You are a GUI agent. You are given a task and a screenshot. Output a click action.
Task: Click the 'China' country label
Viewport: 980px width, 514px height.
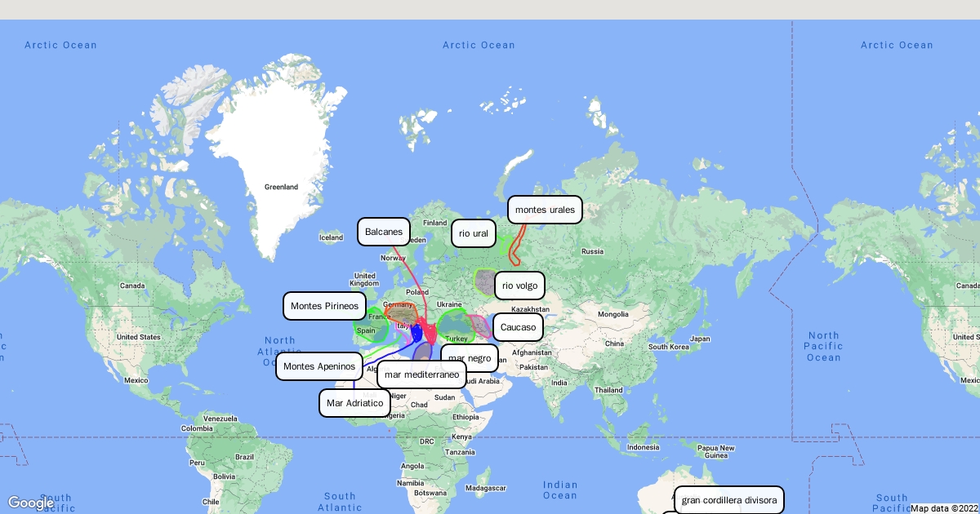point(614,343)
